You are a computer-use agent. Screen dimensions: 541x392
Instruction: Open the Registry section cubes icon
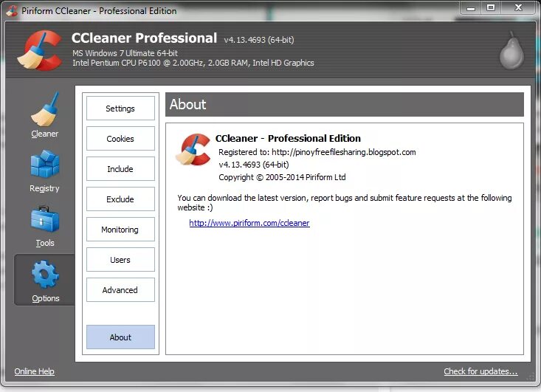[45, 164]
